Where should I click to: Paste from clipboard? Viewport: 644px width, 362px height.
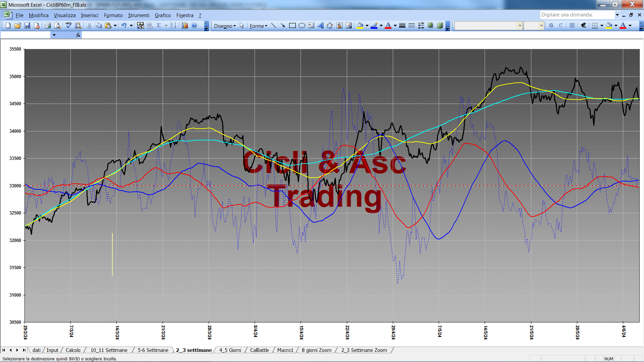[x=108, y=26]
